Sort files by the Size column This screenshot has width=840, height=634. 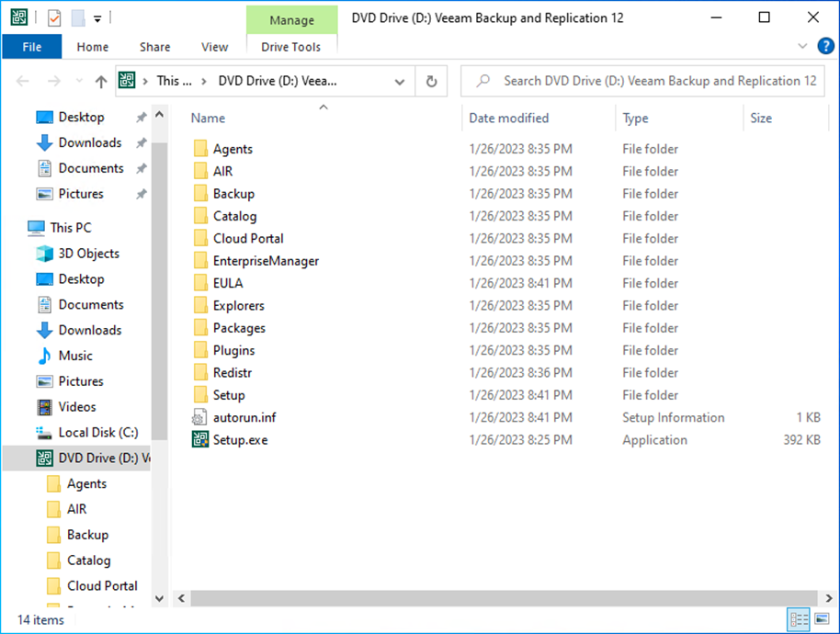coord(761,118)
